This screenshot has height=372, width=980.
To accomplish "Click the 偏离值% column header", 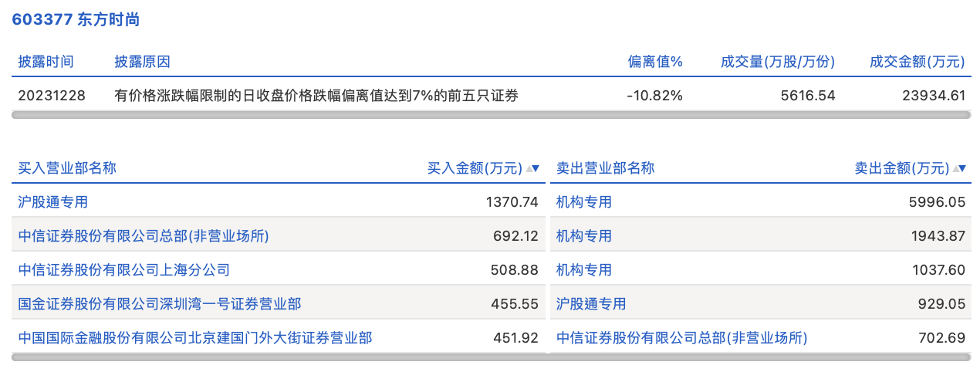I will 655,62.
